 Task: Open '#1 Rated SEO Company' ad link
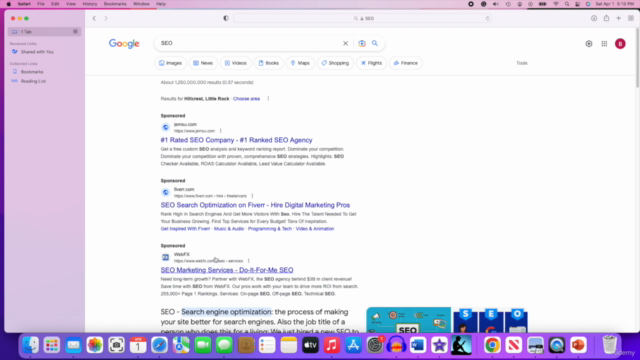click(x=236, y=140)
